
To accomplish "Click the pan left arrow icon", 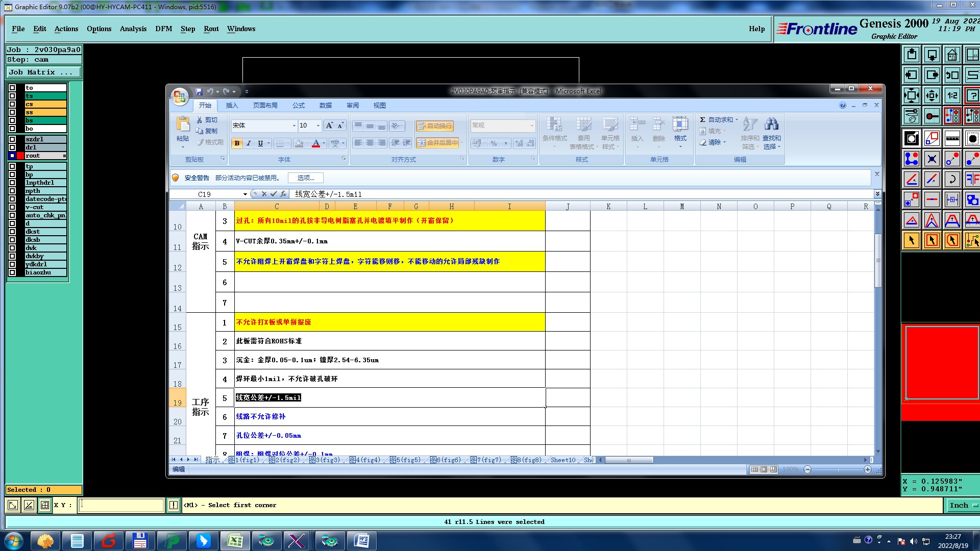I will coord(912,75).
